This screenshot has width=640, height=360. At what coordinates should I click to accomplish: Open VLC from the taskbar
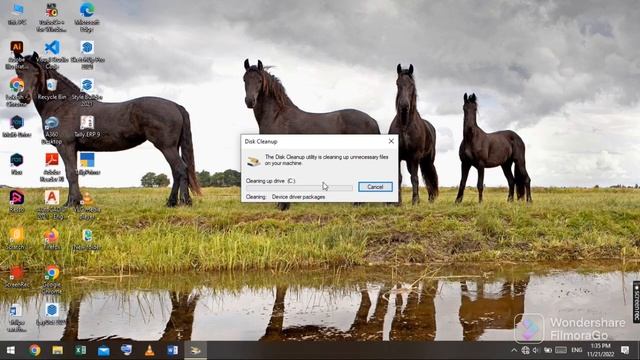[x=149, y=350]
